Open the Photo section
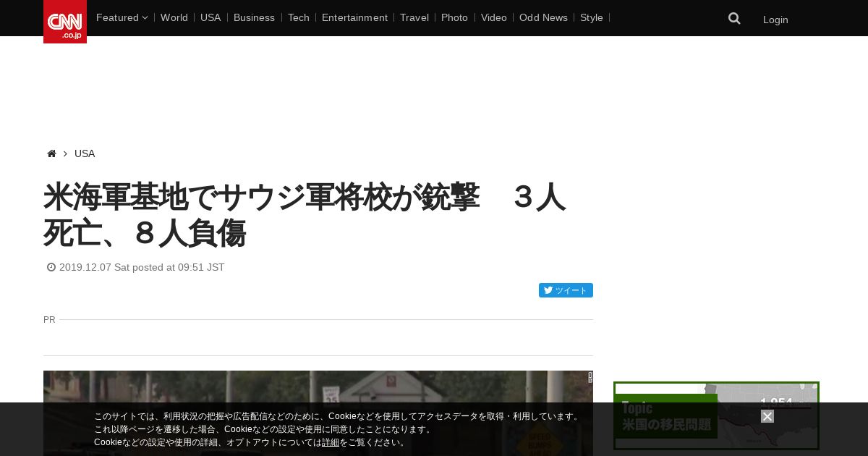Viewport: 868px width, 456px height. click(x=454, y=17)
